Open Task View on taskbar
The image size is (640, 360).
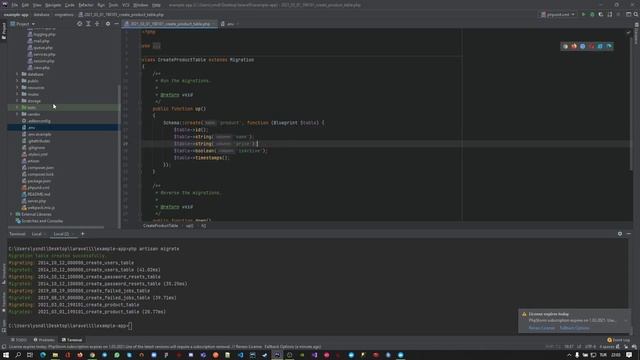coord(30,355)
